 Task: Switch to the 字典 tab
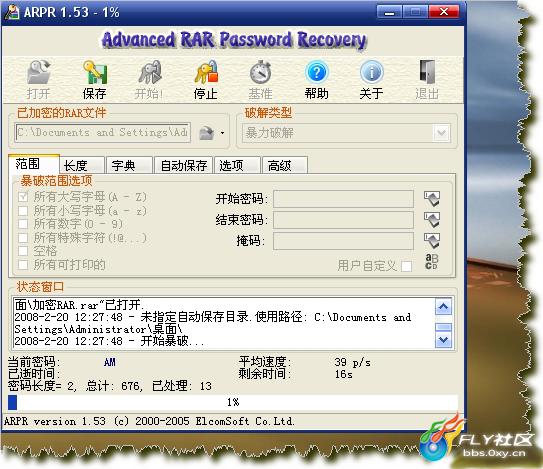pos(129,166)
